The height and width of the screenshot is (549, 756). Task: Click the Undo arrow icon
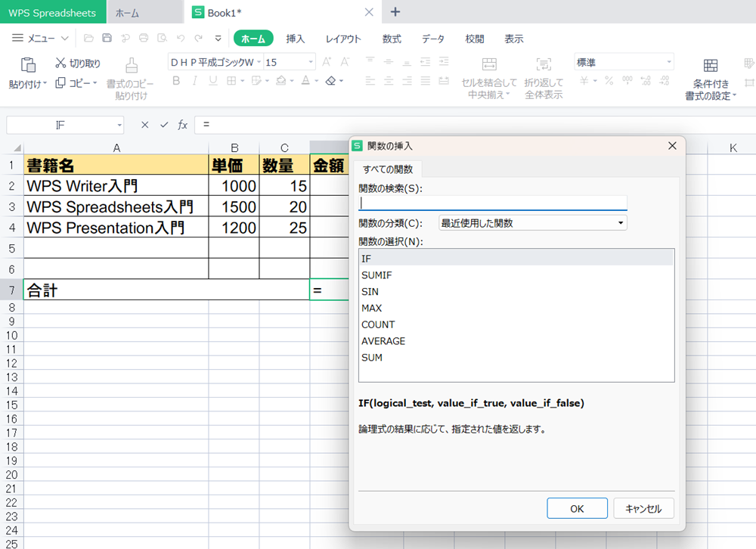(x=181, y=38)
